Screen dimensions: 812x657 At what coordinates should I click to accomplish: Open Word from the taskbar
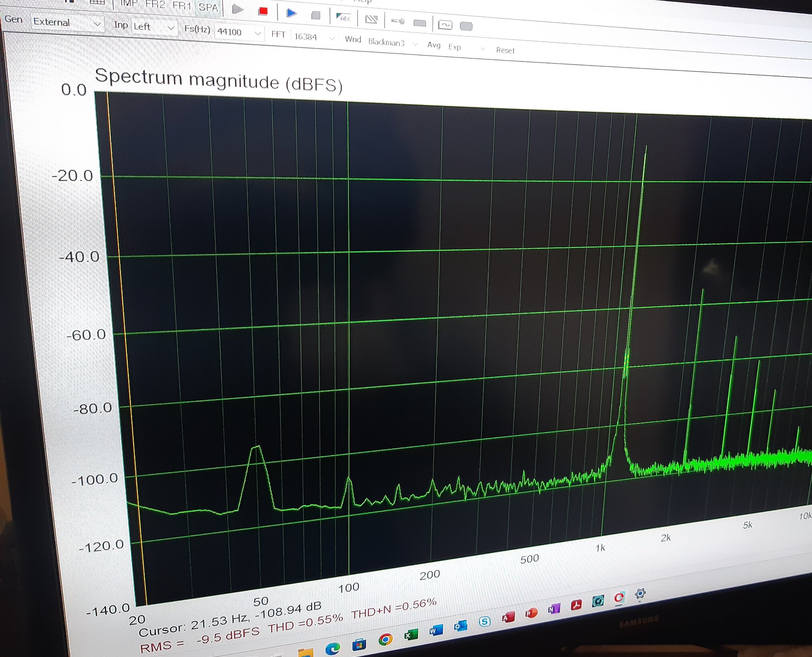436,630
